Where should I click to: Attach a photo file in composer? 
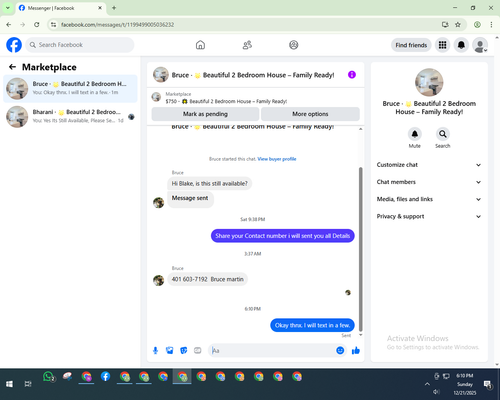pyautogui.click(x=170, y=350)
